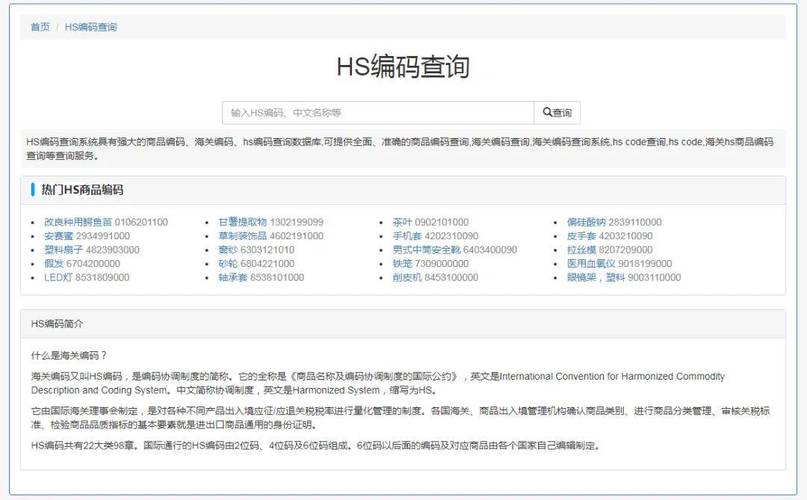Click the paragraph starting 它由国际海关理事会制定
This screenshot has height=500, width=807.
pos(400,418)
